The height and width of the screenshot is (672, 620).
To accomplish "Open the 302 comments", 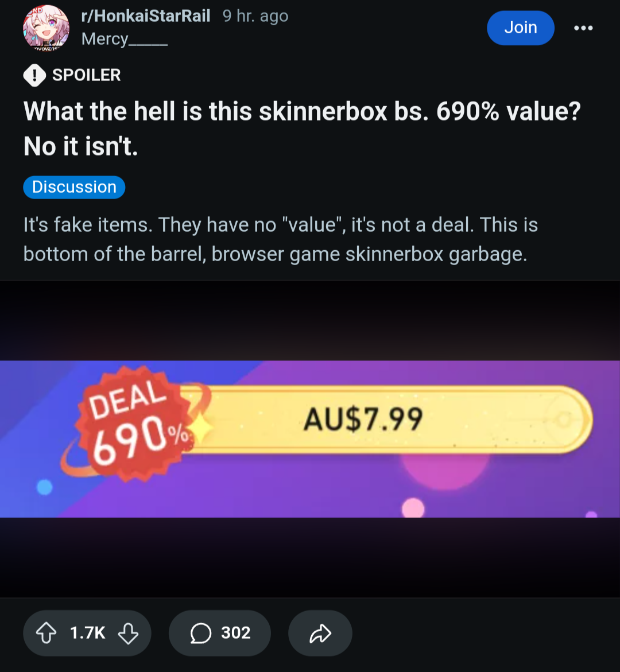I will click(219, 633).
